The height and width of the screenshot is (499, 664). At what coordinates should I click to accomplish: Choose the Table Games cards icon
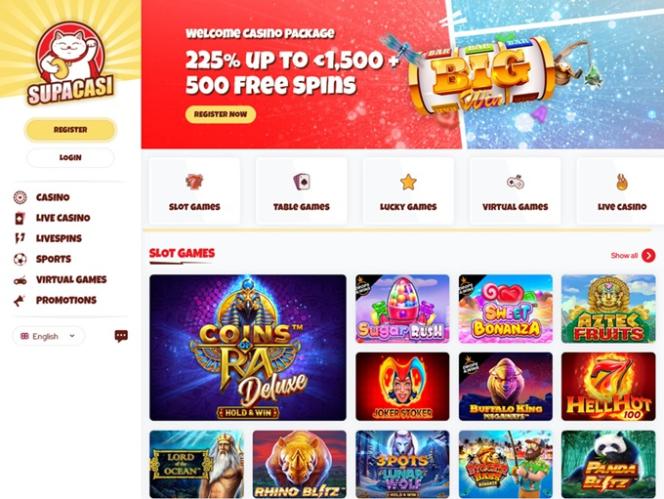pyautogui.click(x=302, y=182)
